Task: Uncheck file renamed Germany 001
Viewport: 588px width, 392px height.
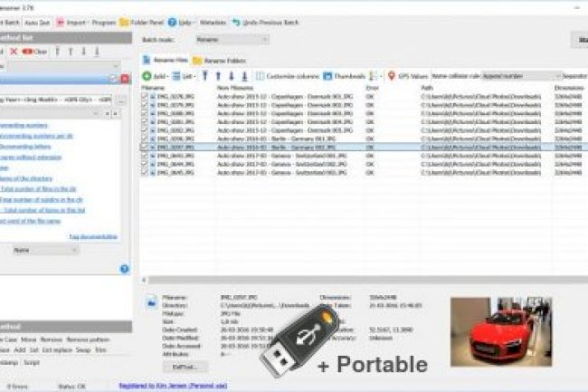Action: [x=145, y=139]
